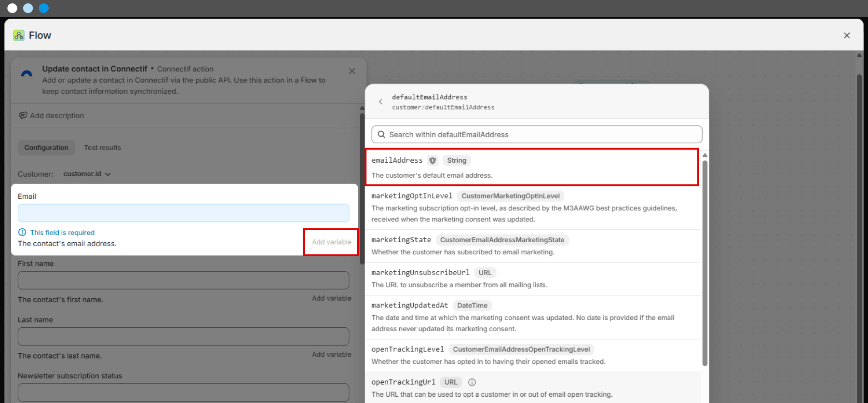Click the search magnifier icon
This screenshot has height=403, width=868.
[381, 135]
